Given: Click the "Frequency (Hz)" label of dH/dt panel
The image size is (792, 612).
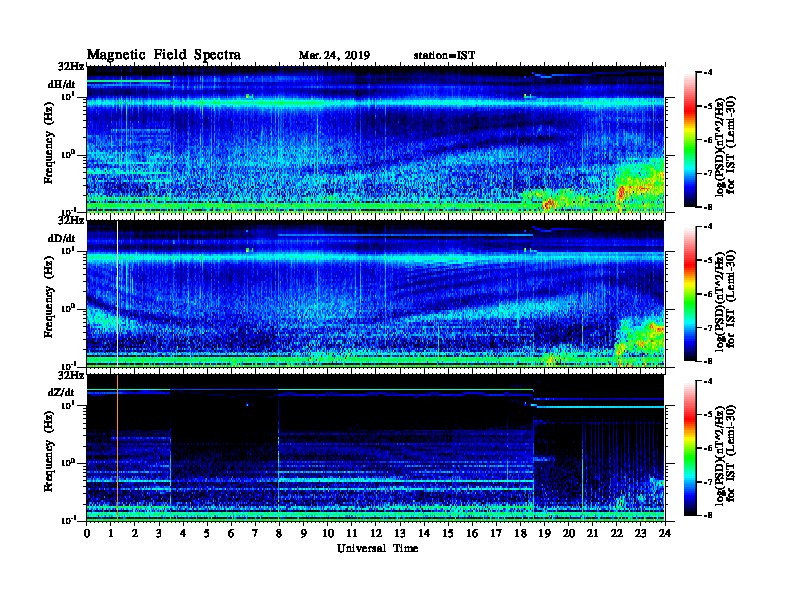Looking at the screenshot, I should click(48, 143).
